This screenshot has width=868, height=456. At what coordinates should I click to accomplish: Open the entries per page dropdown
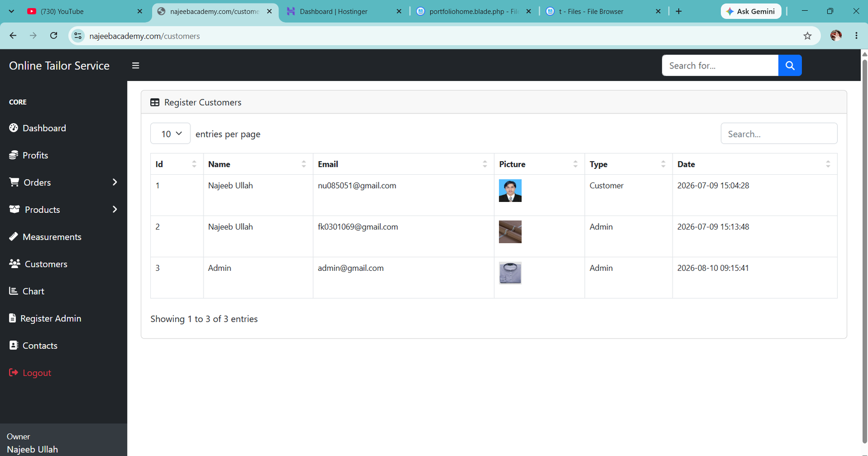coord(170,134)
